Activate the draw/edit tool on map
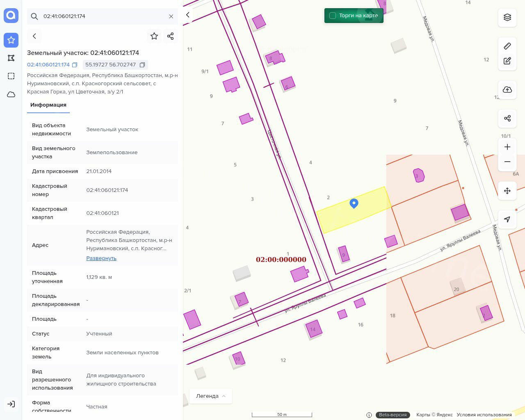525x420 pixels. coord(507,61)
